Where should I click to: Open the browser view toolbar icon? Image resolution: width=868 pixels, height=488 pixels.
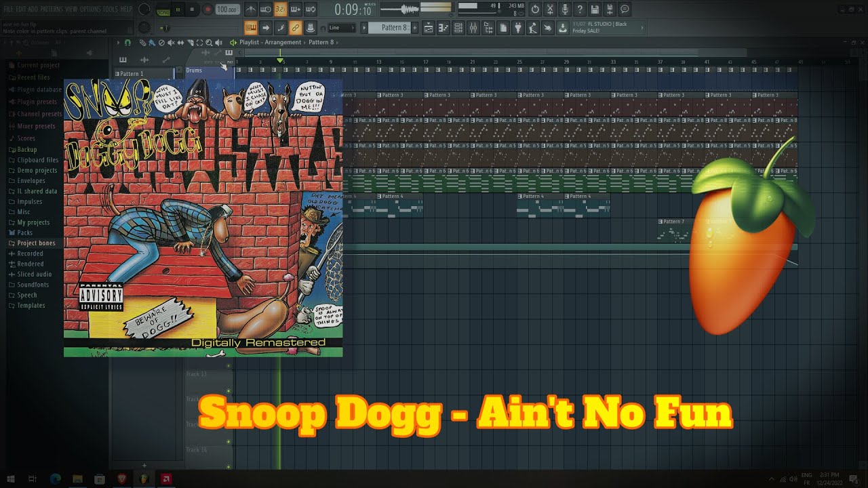(488, 28)
